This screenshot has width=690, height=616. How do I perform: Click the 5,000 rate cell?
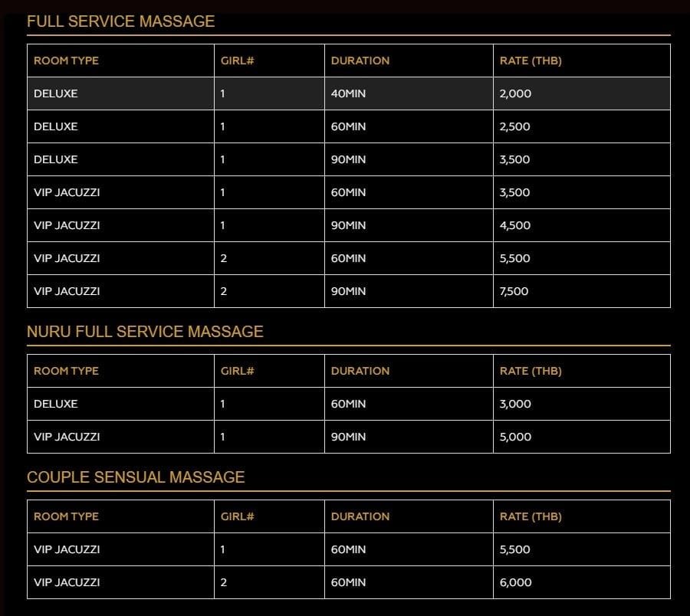coord(515,437)
